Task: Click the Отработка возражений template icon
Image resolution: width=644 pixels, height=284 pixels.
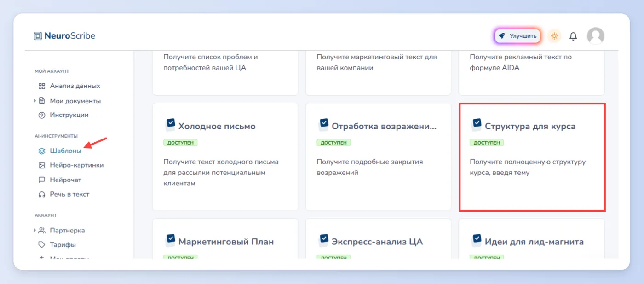Action: point(323,124)
